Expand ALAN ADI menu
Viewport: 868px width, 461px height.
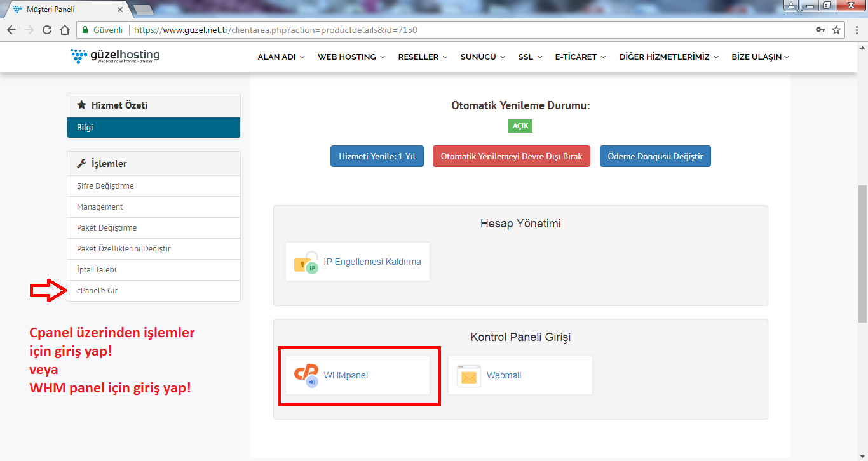[x=281, y=57]
